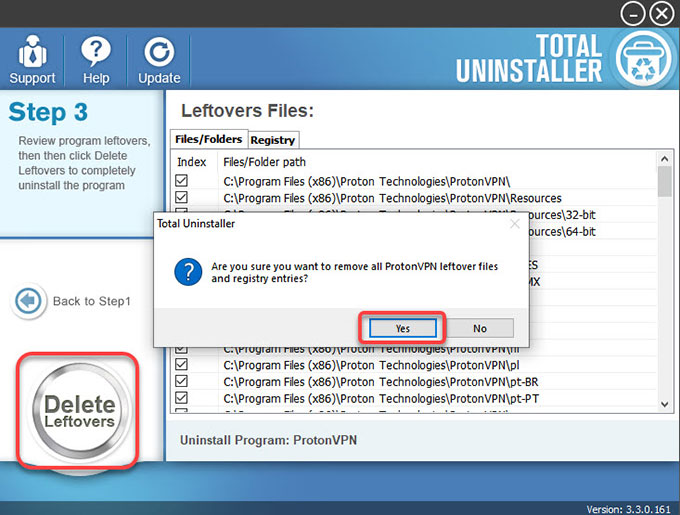Click the scroll down arrow of leftovers list

click(x=664, y=404)
